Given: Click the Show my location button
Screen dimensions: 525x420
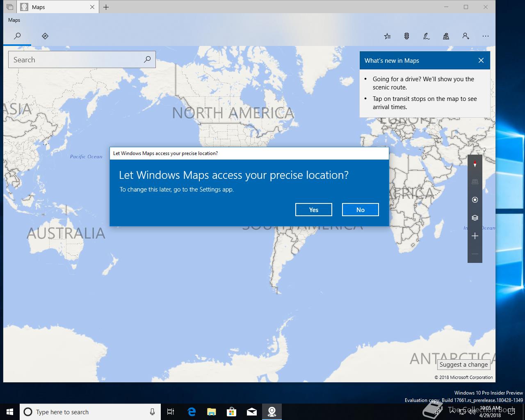Looking at the screenshot, I should [475, 200].
